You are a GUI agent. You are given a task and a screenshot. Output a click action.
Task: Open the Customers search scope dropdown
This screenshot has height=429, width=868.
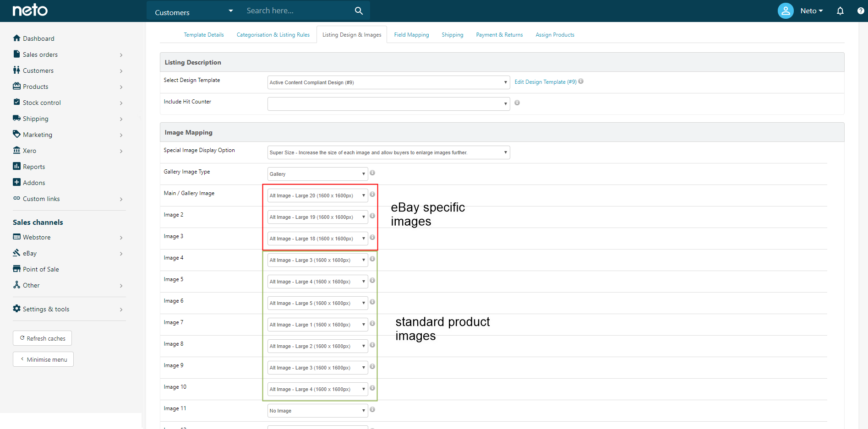194,11
